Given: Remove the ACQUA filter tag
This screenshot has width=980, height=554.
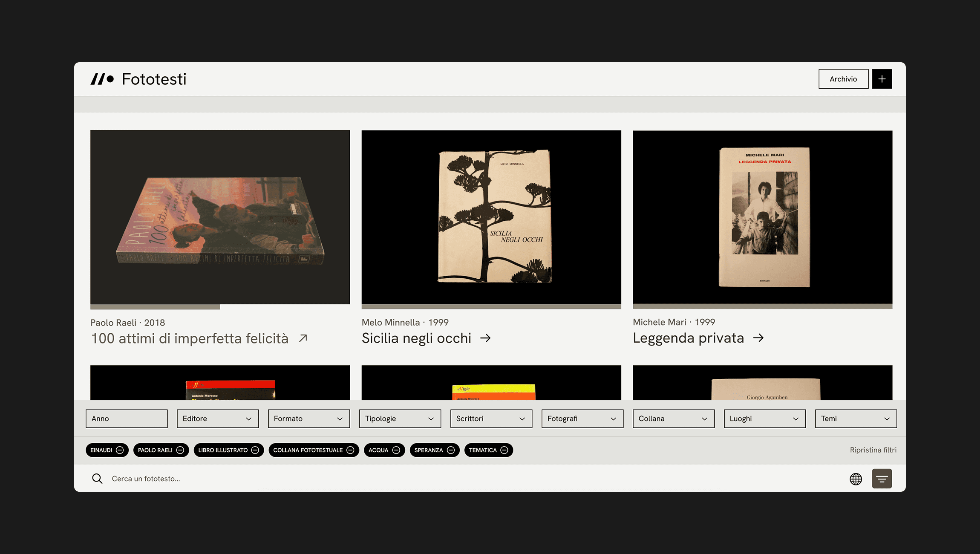Looking at the screenshot, I should coord(396,450).
